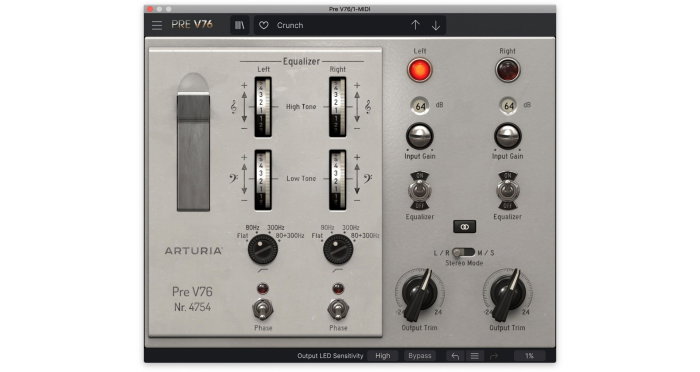Undo the last change
This screenshot has width=700, height=372.
[x=455, y=356]
